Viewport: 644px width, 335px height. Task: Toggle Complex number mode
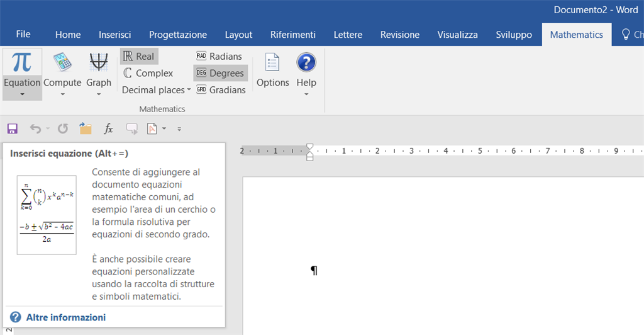point(148,73)
